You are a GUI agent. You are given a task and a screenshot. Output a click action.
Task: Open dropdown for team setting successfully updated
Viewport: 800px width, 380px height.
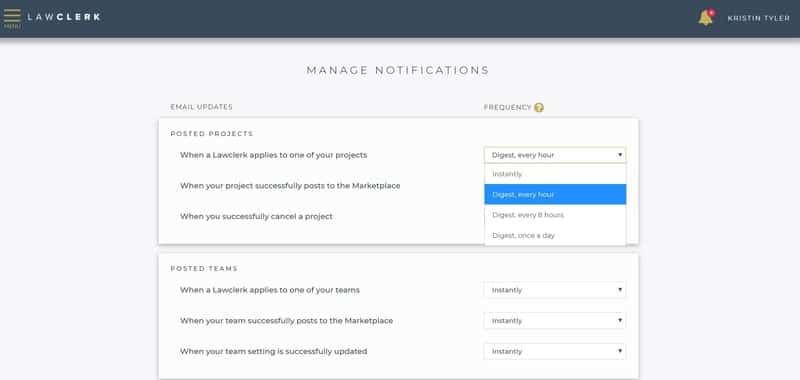[x=555, y=351]
